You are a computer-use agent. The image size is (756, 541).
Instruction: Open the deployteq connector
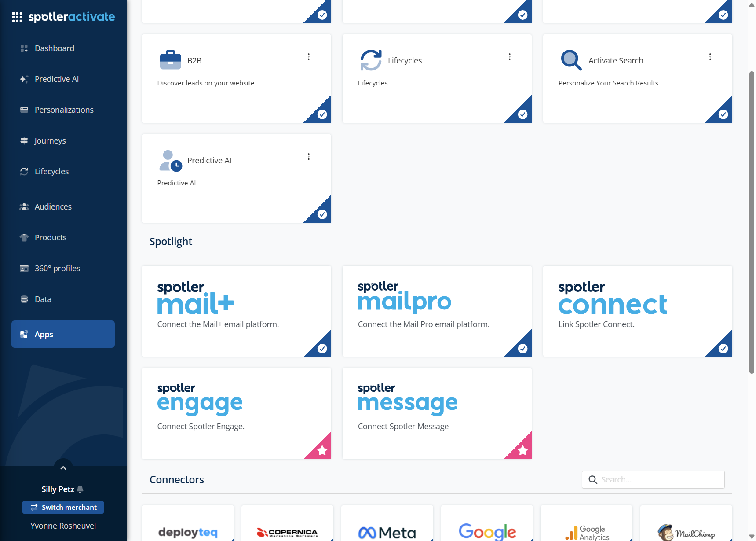[x=188, y=523]
